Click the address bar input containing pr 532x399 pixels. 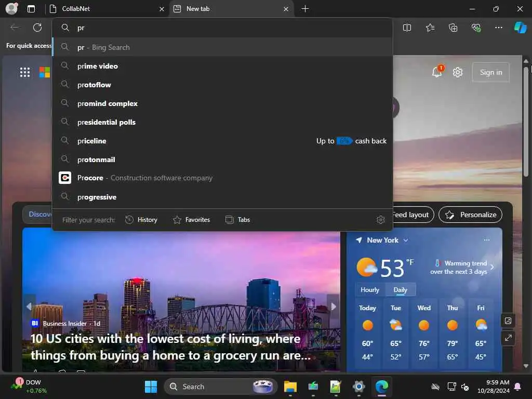coord(222,28)
